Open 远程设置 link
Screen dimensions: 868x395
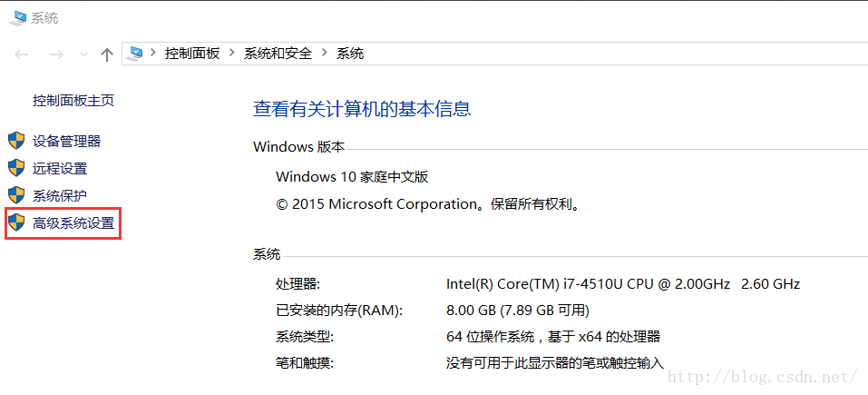(x=60, y=168)
